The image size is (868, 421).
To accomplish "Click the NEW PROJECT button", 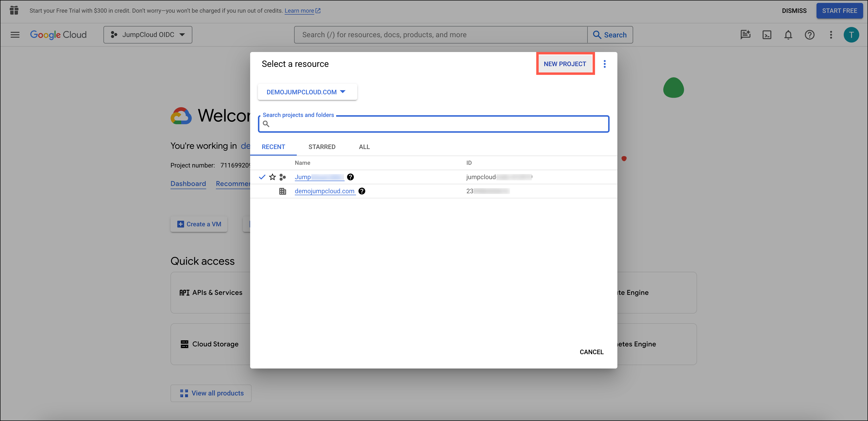I will click(565, 64).
